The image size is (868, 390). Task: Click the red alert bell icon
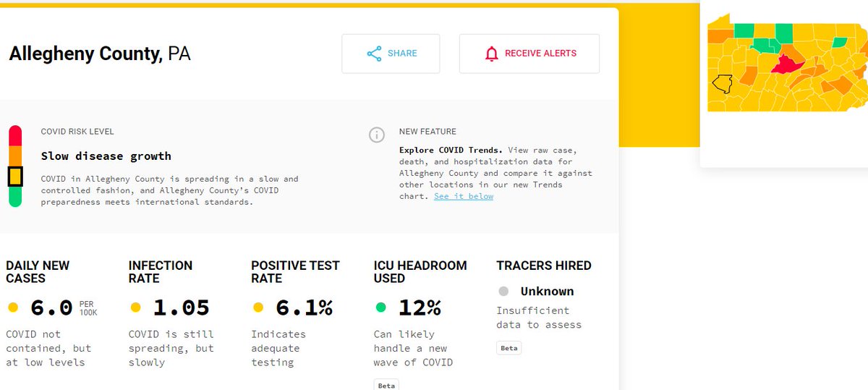pyautogui.click(x=492, y=54)
